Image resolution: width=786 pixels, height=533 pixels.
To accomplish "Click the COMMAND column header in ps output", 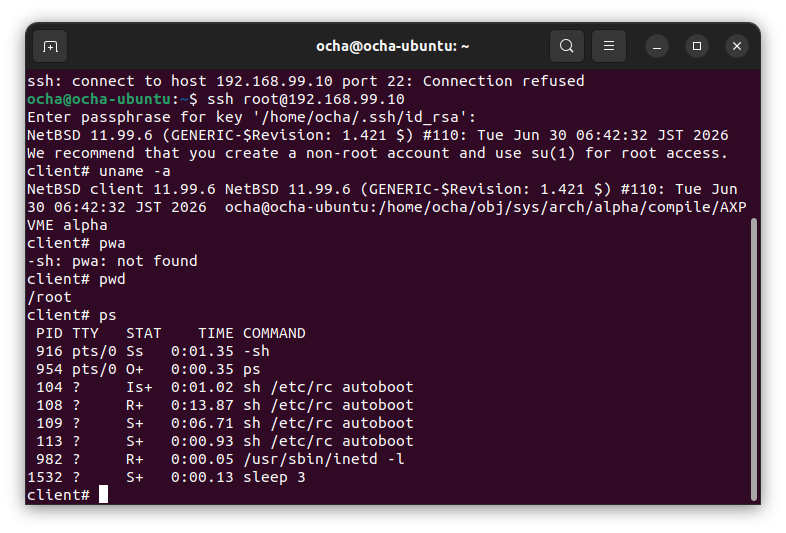I will click(x=274, y=333).
